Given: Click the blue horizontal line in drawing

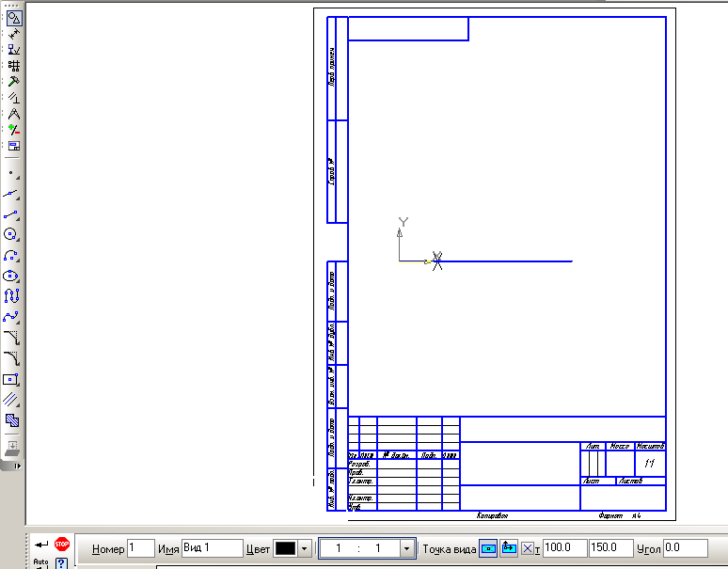Looking at the screenshot, I should pyautogui.click(x=506, y=261).
